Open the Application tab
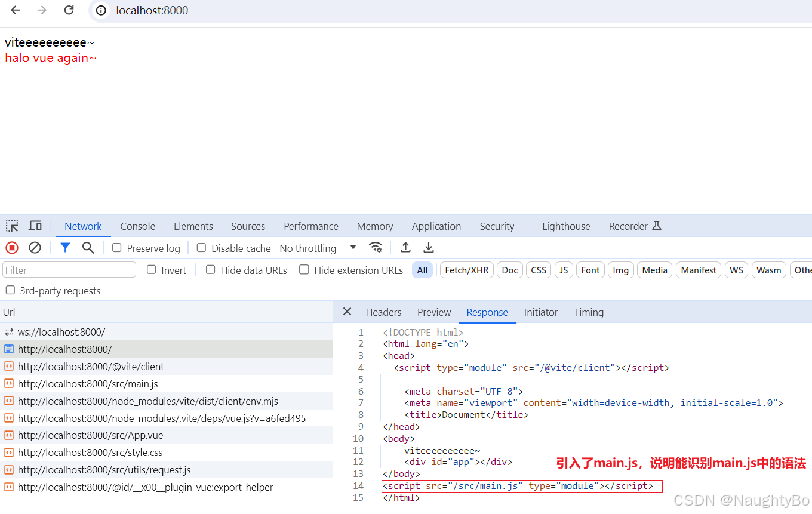The width and height of the screenshot is (812, 514). 436,226
